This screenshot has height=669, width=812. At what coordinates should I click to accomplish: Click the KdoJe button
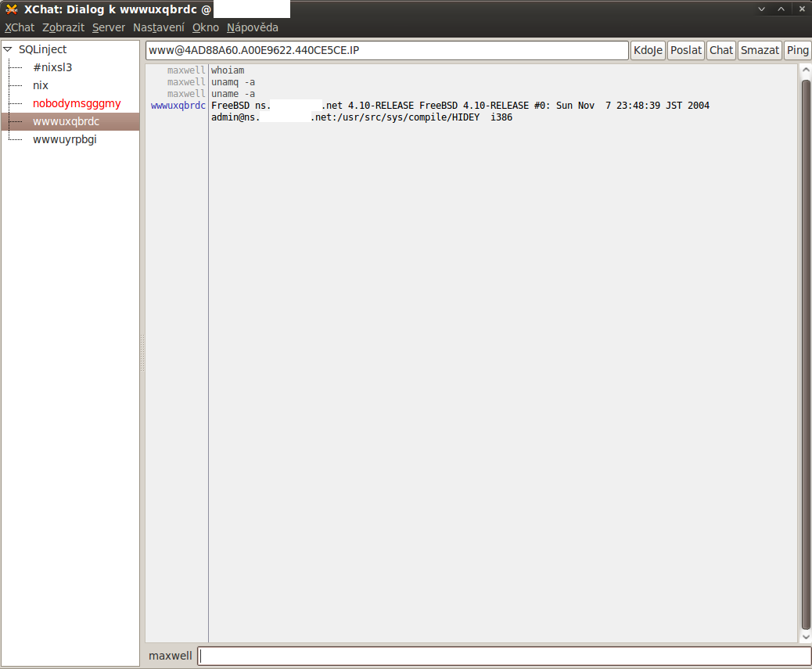(x=648, y=50)
